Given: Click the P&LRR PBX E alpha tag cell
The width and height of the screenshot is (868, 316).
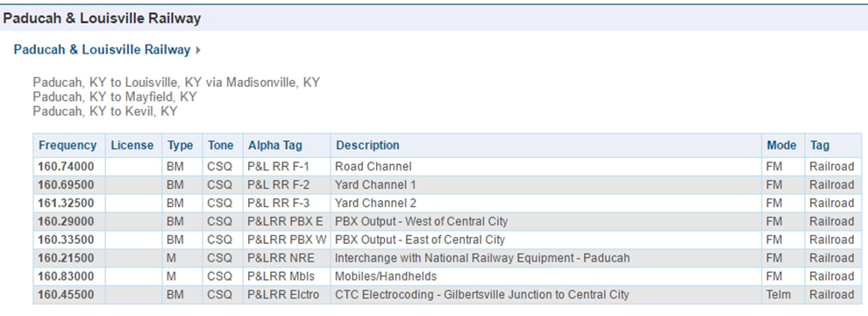Looking at the screenshot, I should (x=286, y=221).
